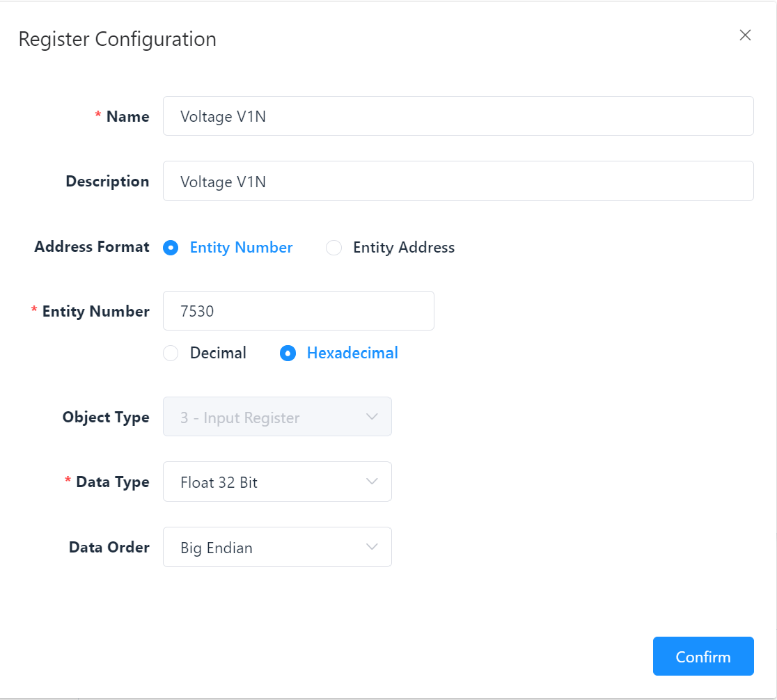Click the chevron arrow in Object Type selector
This screenshot has height=700, width=777.
(372, 417)
